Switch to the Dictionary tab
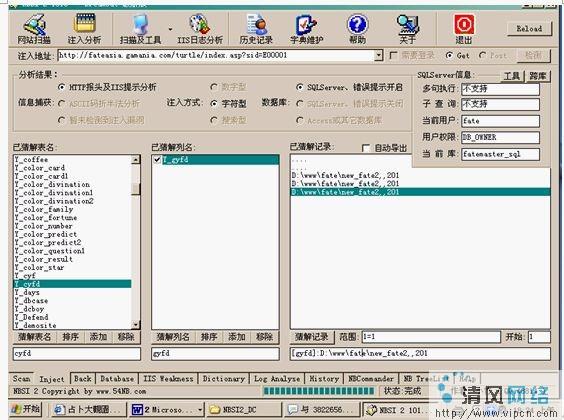 coord(224,379)
